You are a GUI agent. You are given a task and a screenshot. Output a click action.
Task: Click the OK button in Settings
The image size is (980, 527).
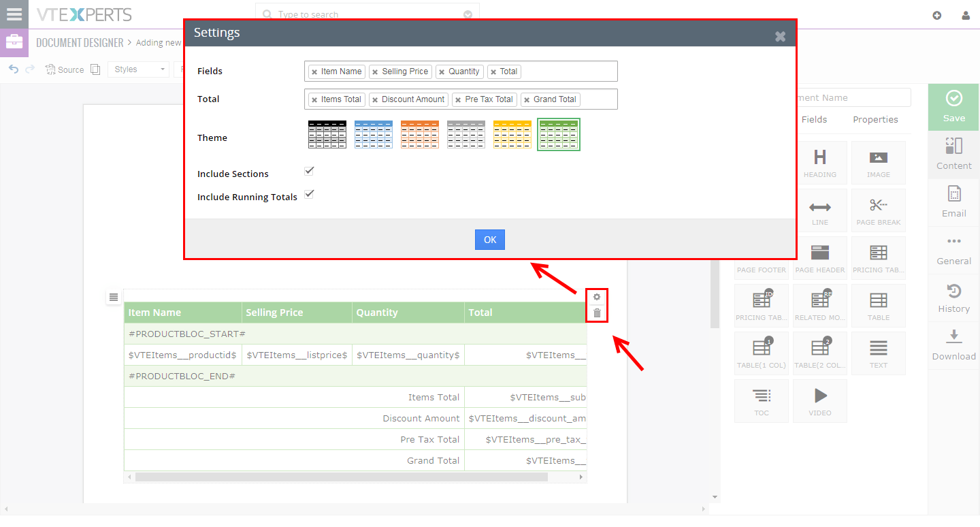point(489,239)
